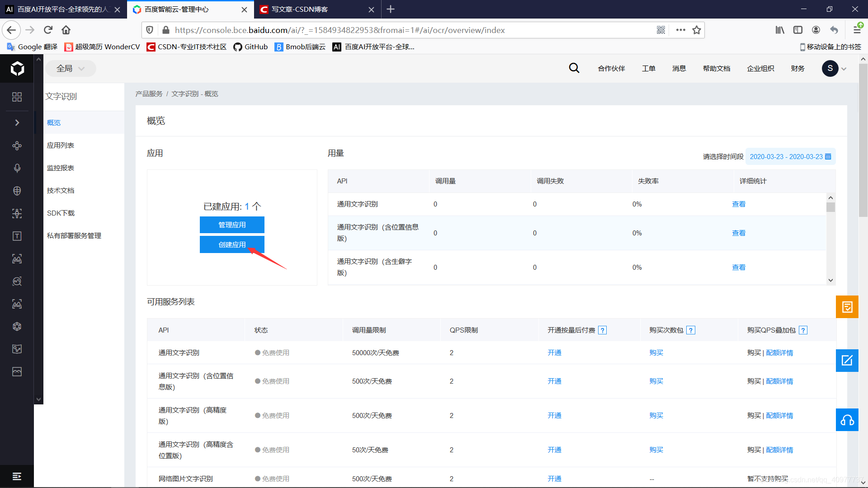Open the 2020-03-23 date range picker
Viewport: 868px width, 488px height.
click(x=789, y=156)
